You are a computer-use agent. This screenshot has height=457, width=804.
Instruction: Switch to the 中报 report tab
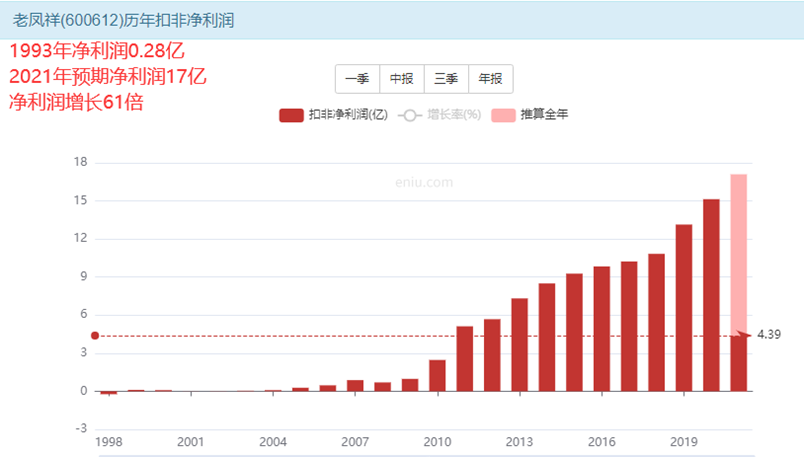pyautogui.click(x=401, y=79)
